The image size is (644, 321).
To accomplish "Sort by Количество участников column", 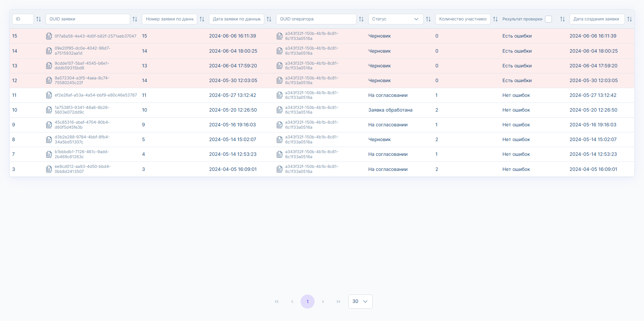I will (495, 19).
